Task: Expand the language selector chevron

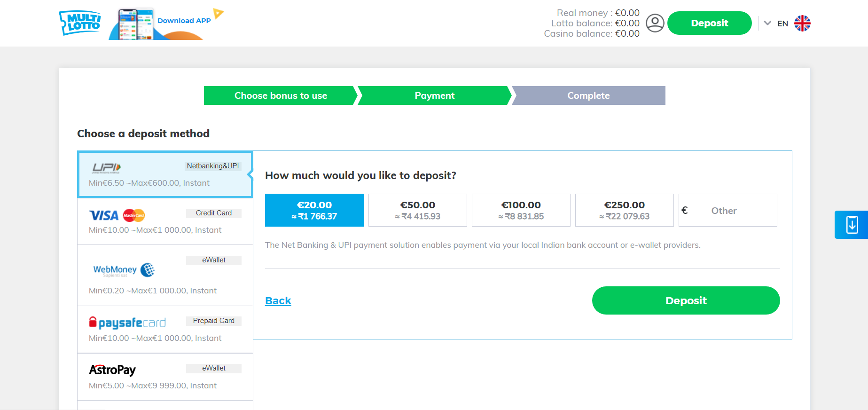Action: pos(768,23)
